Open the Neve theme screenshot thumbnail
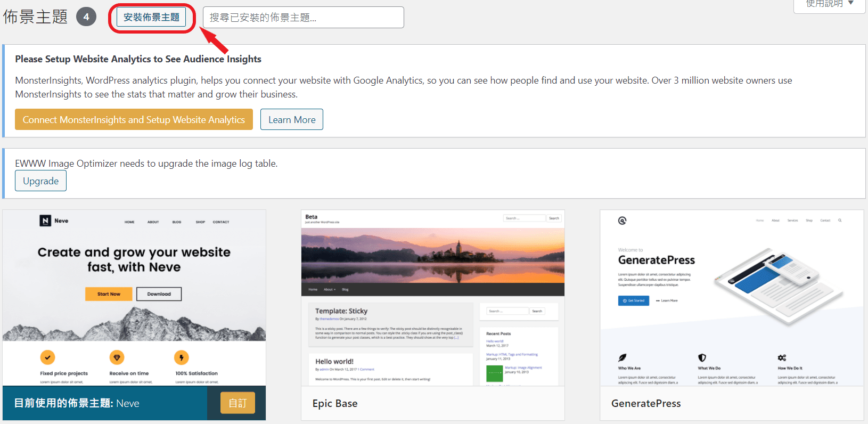 click(x=134, y=298)
